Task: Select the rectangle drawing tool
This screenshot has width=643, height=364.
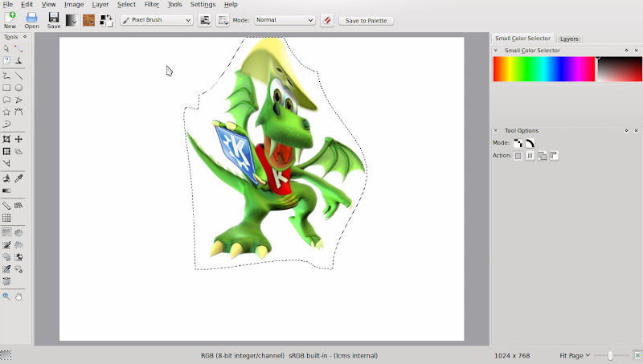Action: pyautogui.click(x=6, y=88)
